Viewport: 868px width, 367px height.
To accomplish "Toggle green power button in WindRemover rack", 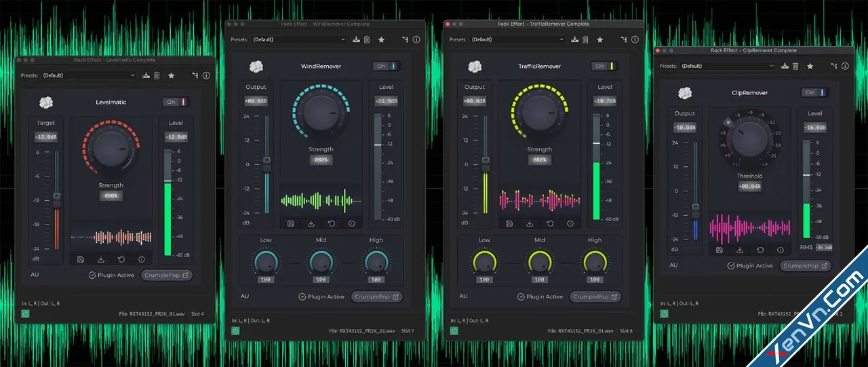I will tap(235, 331).
